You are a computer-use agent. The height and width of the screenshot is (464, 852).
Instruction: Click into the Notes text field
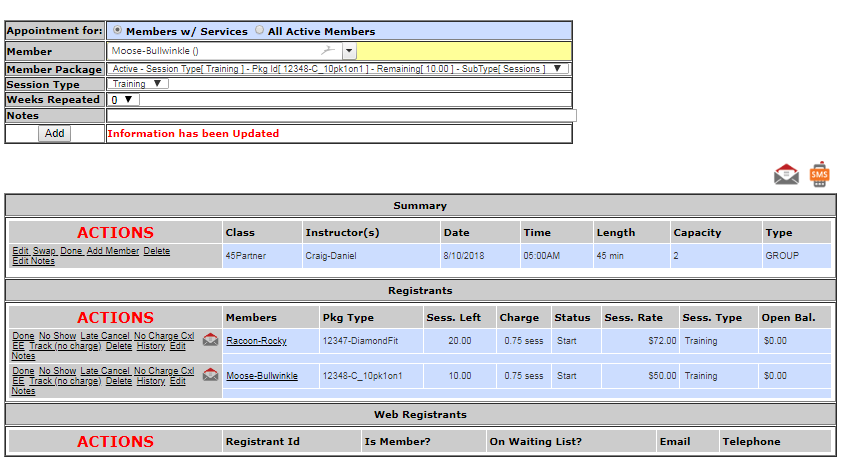(x=341, y=115)
